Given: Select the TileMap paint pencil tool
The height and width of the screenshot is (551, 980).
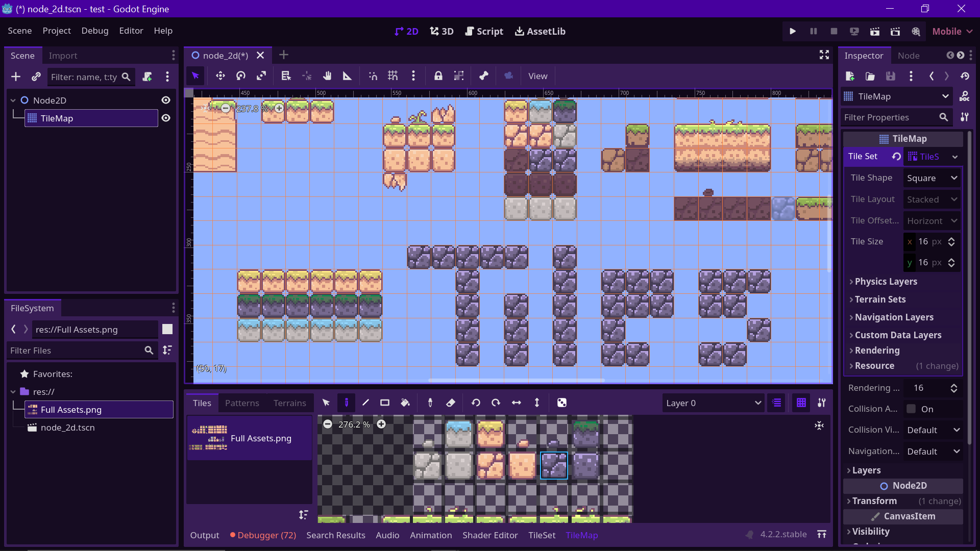Looking at the screenshot, I should click(346, 403).
